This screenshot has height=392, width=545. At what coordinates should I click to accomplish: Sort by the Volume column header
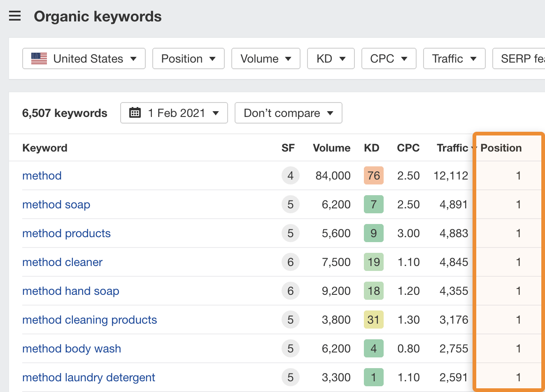coord(331,148)
